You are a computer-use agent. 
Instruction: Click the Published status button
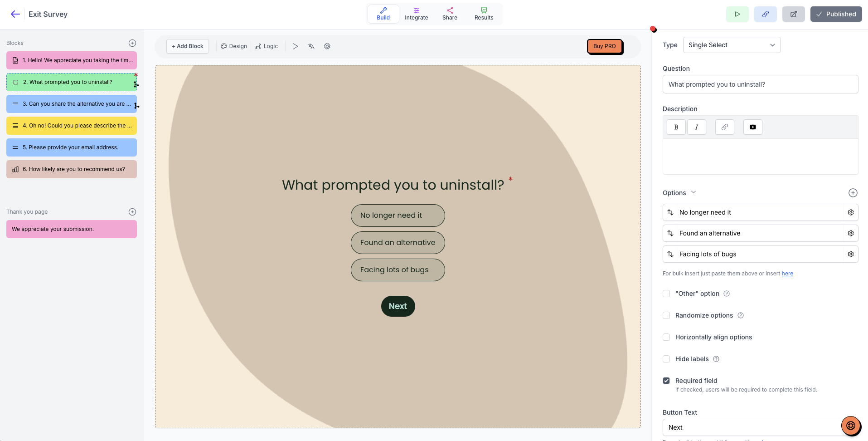[x=836, y=14]
